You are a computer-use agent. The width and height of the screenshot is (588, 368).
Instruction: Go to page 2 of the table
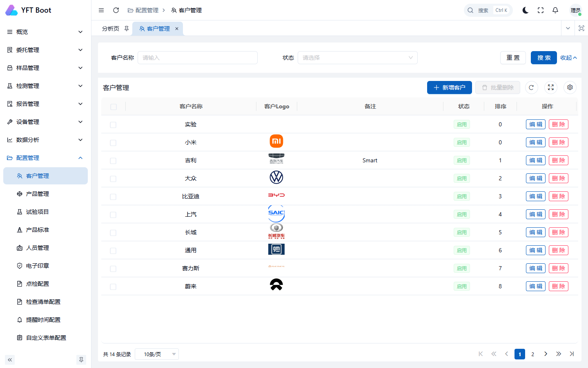click(x=532, y=354)
